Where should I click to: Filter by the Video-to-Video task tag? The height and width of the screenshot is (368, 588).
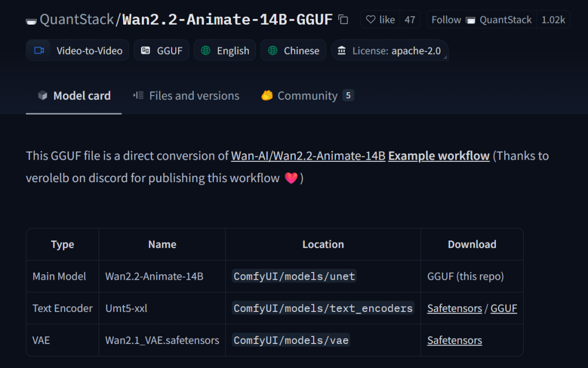click(x=77, y=50)
